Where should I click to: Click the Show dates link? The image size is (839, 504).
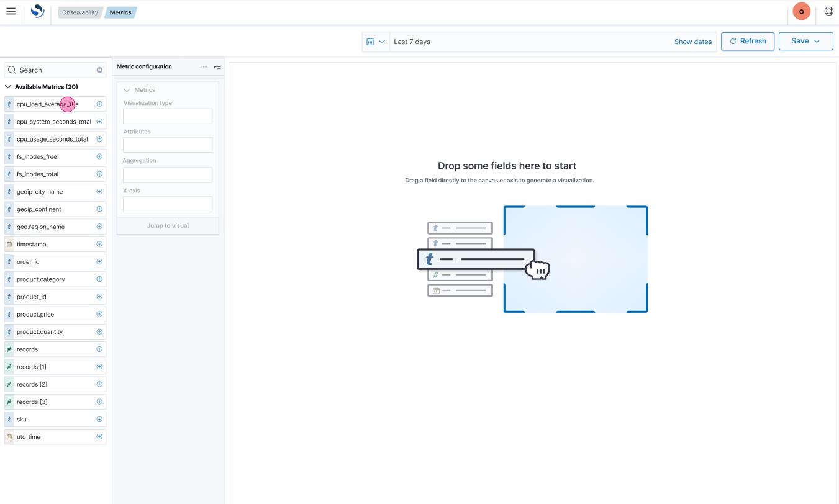point(693,42)
